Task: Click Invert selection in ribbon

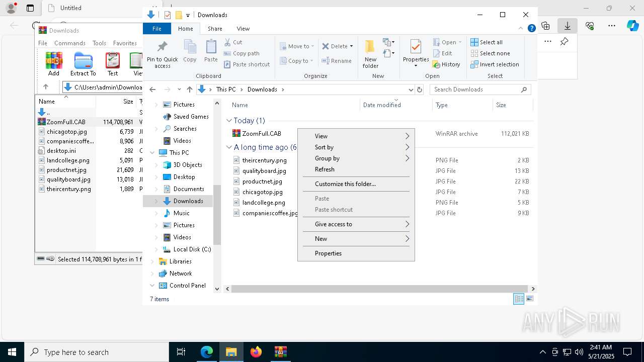Action: point(495,64)
